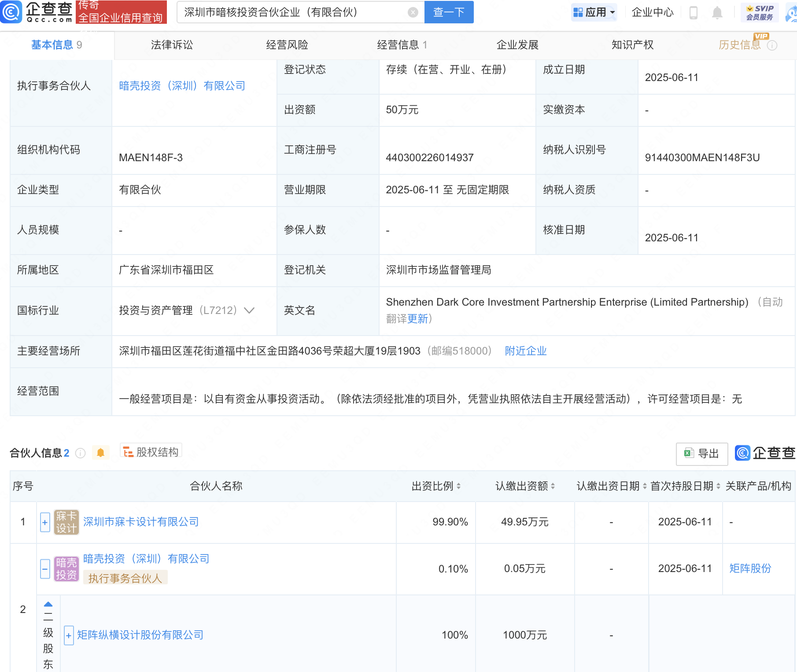Collapse the 二级股东 section arrow

[x=48, y=604]
